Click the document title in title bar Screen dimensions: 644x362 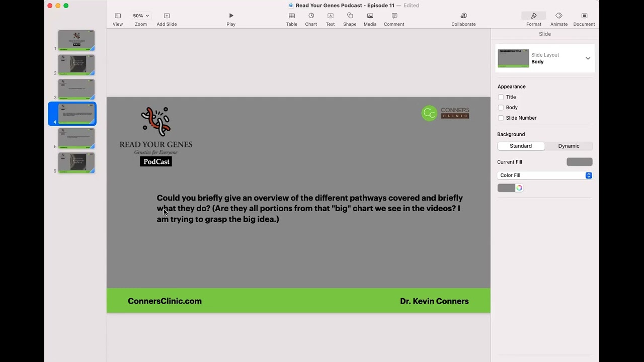coord(345,6)
